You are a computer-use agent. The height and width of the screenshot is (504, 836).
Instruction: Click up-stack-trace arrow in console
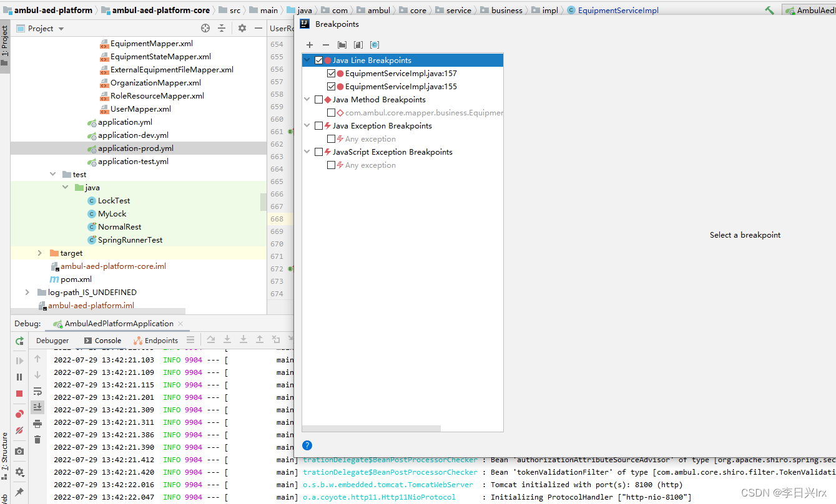tap(37, 359)
